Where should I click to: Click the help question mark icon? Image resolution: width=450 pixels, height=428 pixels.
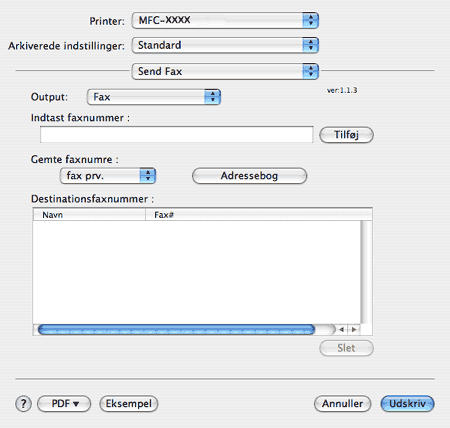pyautogui.click(x=23, y=404)
